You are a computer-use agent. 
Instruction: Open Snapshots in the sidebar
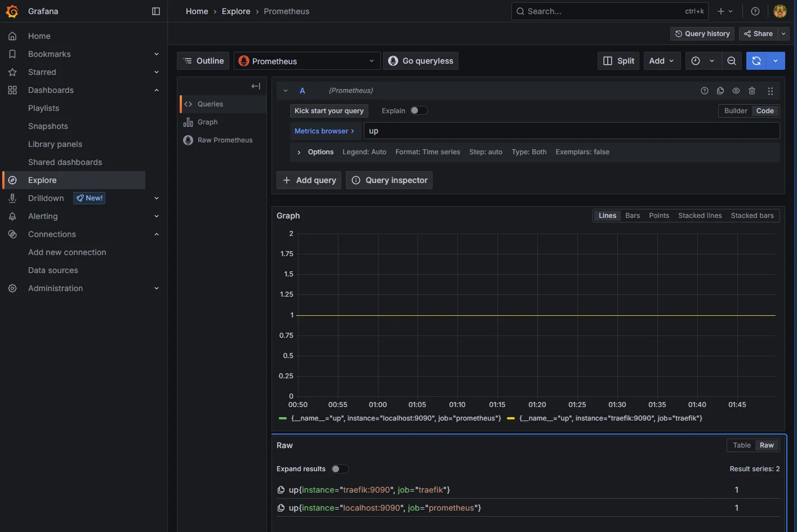48,126
